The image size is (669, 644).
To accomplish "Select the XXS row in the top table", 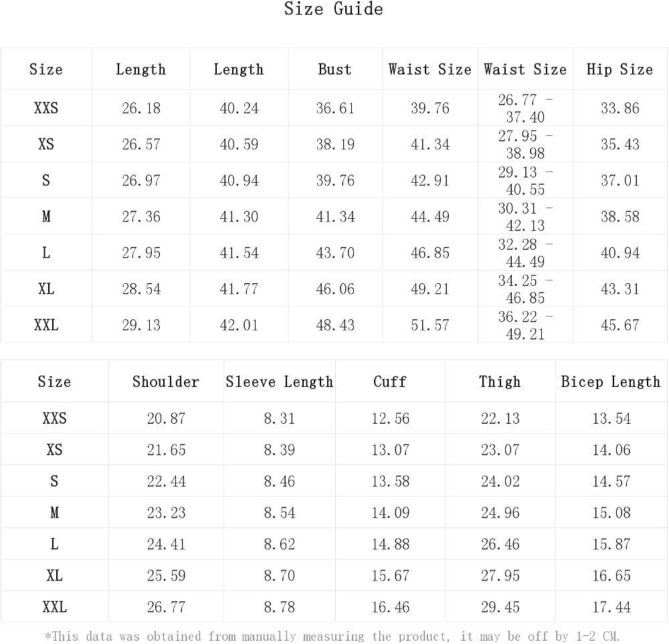I will click(x=334, y=108).
